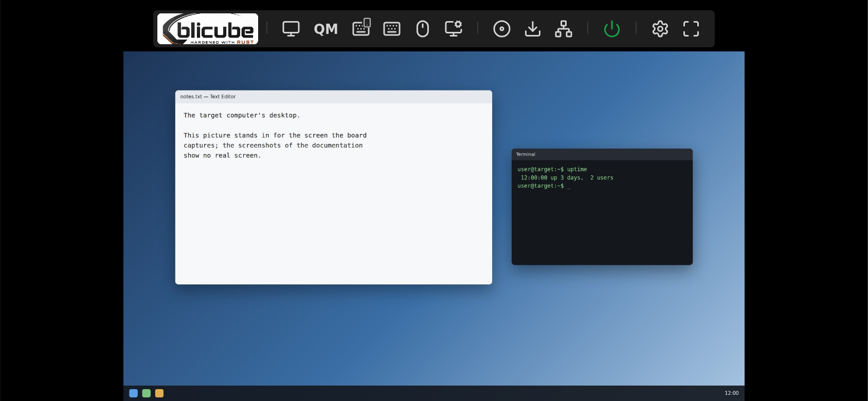Click the "notes.txt — Text Editor" window title
Screen dimensions: 868x401
(x=208, y=97)
